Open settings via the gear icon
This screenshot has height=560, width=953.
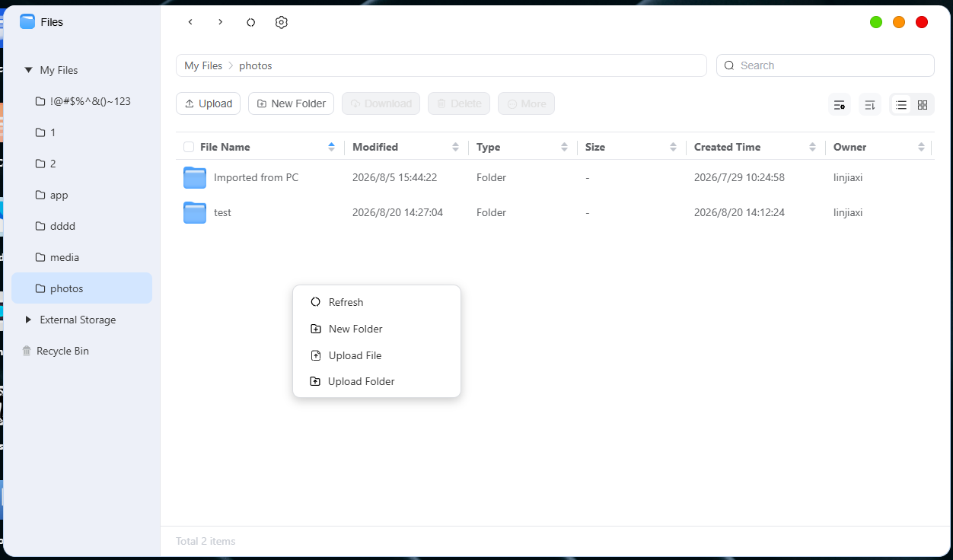282,22
